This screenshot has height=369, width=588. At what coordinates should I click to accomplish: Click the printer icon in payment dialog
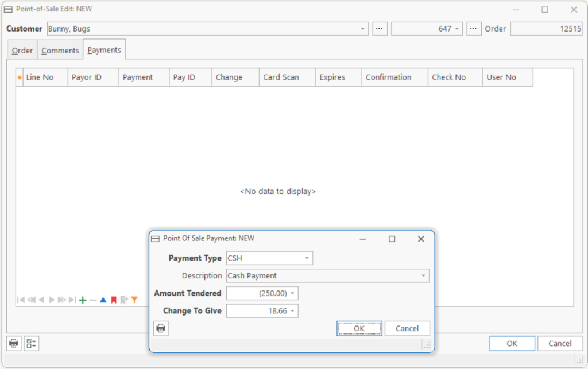click(161, 328)
